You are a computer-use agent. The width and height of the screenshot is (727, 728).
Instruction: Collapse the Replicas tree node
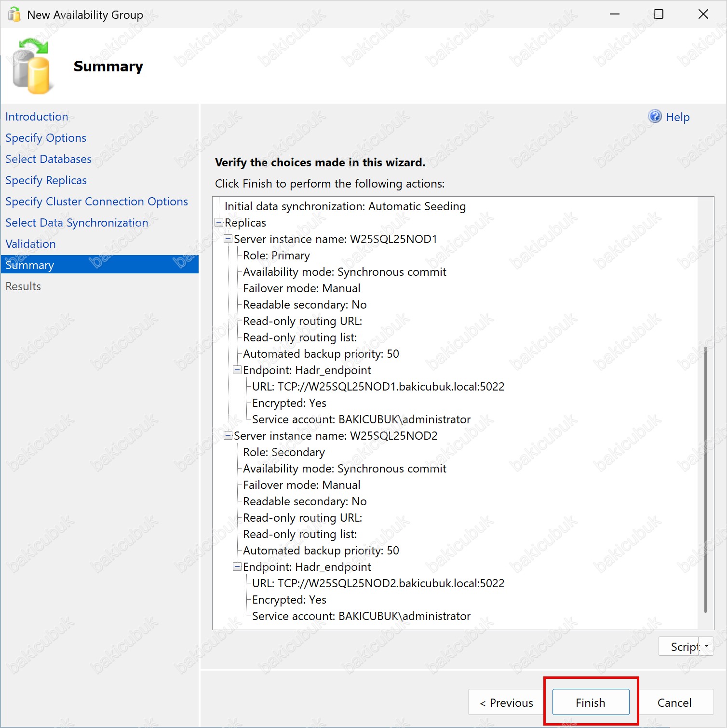219,223
